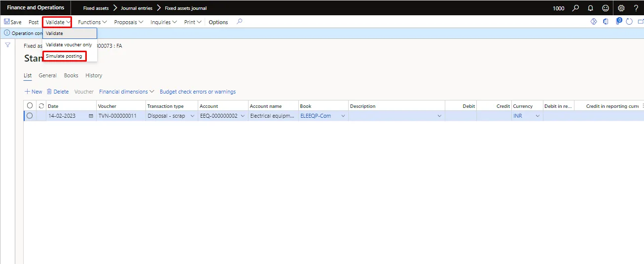Open the help question mark
Image resolution: width=644 pixels, height=264 pixels.
click(636, 8)
